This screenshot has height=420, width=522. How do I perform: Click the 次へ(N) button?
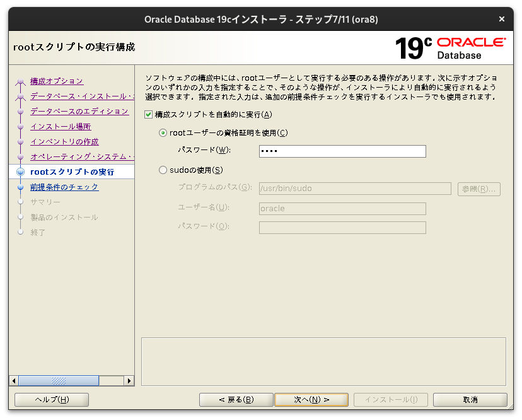coord(311,399)
